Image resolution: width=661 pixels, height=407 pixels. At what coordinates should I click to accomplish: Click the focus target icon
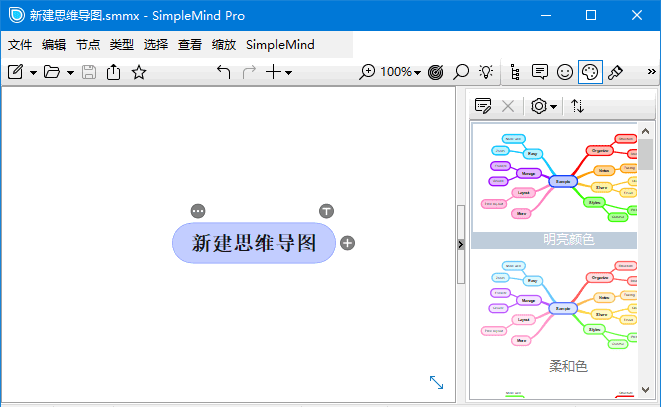435,72
